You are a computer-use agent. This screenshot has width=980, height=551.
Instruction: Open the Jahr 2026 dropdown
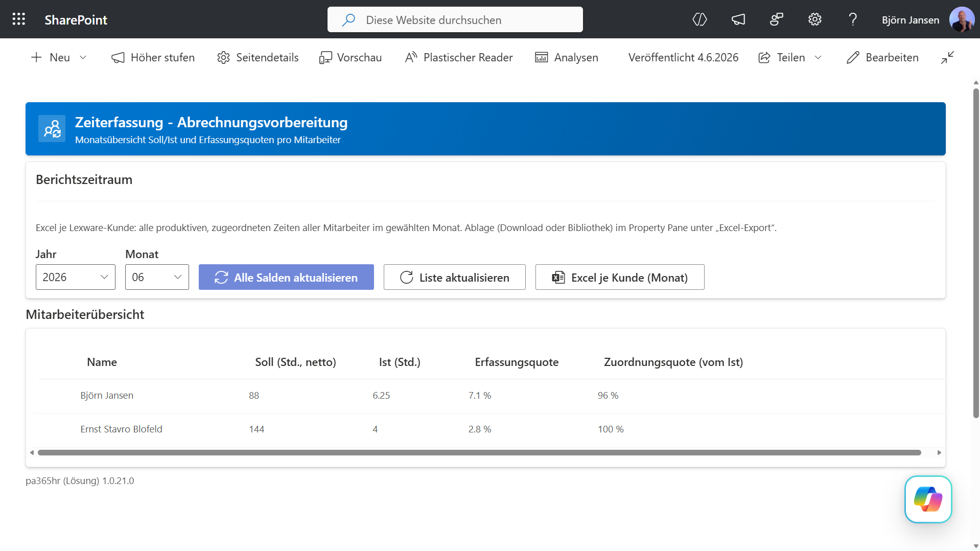click(76, 277)
